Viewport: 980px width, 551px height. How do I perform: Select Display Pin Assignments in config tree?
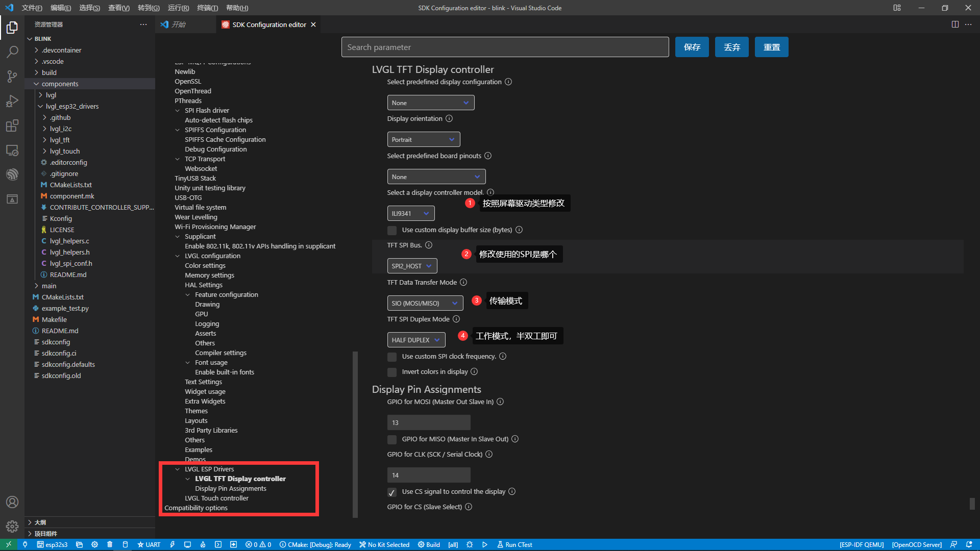(231, 489)
